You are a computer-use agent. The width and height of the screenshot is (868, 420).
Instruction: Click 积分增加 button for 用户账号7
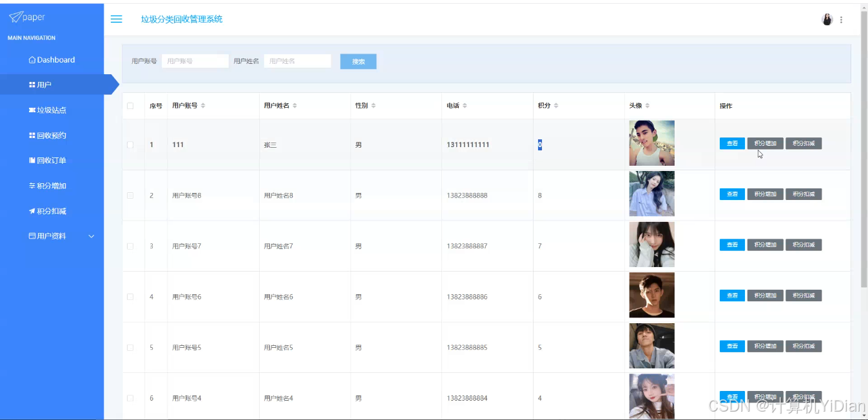[766, 245]
